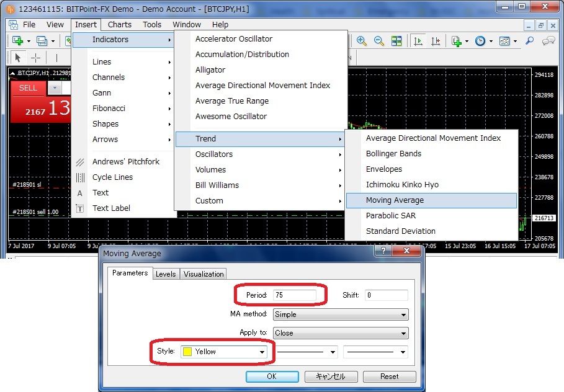
Task: Click the Period input field
Action: pos(293,295)
